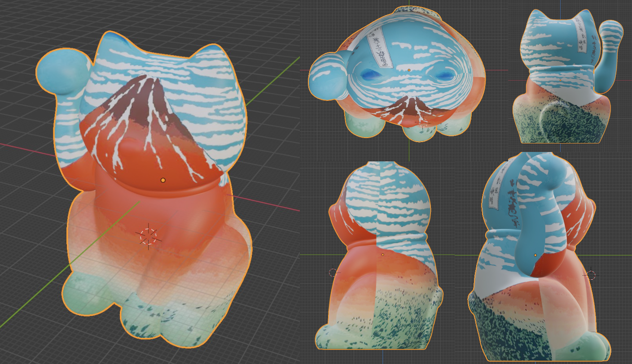Select the cat in the lower-middle side view
Viewport: 632px width, 364px height.
coord(379,256)
